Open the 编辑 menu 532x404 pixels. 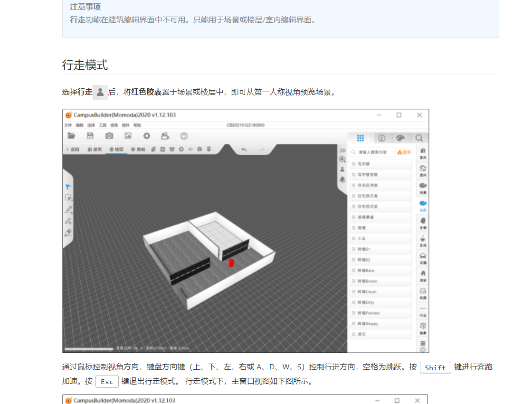point(80,125)
